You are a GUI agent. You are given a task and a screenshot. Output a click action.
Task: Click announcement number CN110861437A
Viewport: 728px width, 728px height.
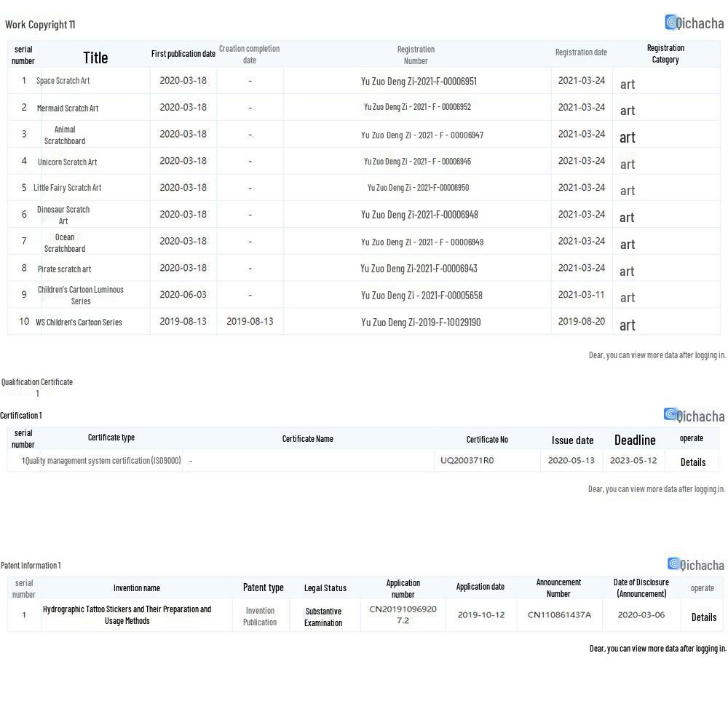click(559, 615)
